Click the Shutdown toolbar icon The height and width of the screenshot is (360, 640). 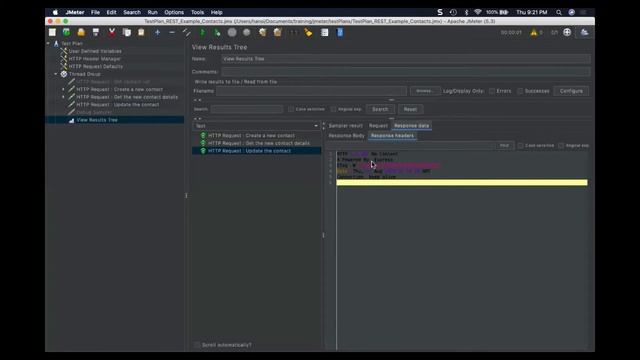coord(247,32)
